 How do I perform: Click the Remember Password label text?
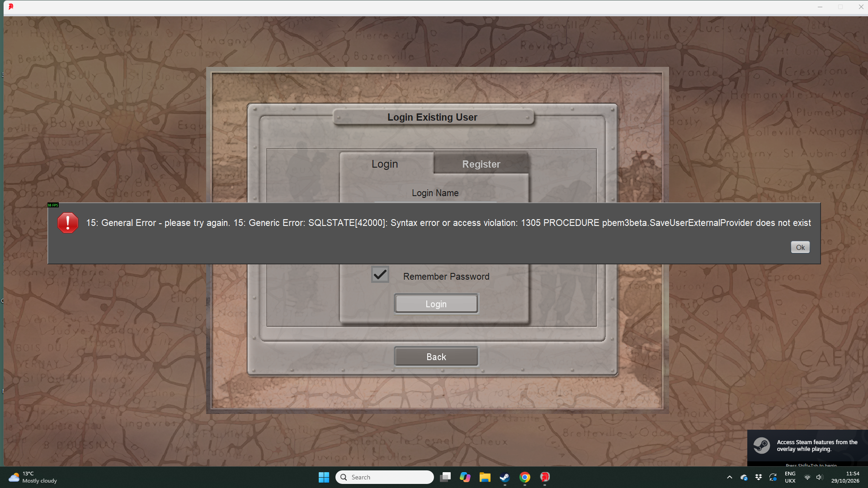pos(446,277)
